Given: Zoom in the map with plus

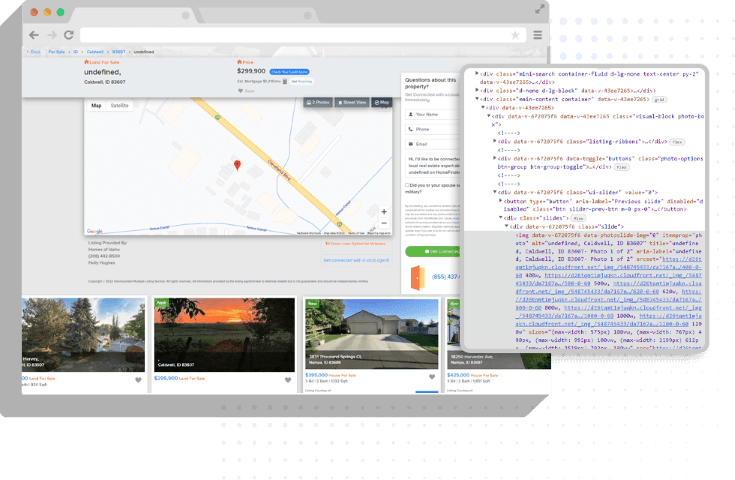Looking at the screenshot, I should click(x=384, y=211).
